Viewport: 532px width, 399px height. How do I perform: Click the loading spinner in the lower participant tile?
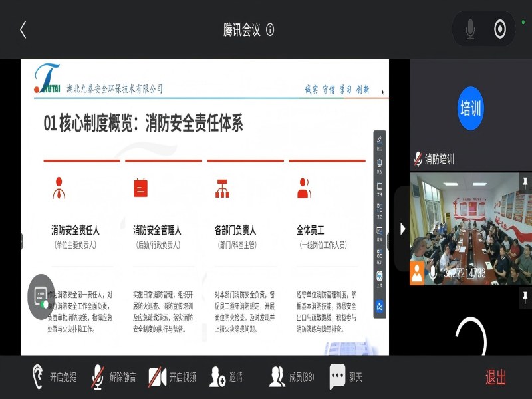471,336
